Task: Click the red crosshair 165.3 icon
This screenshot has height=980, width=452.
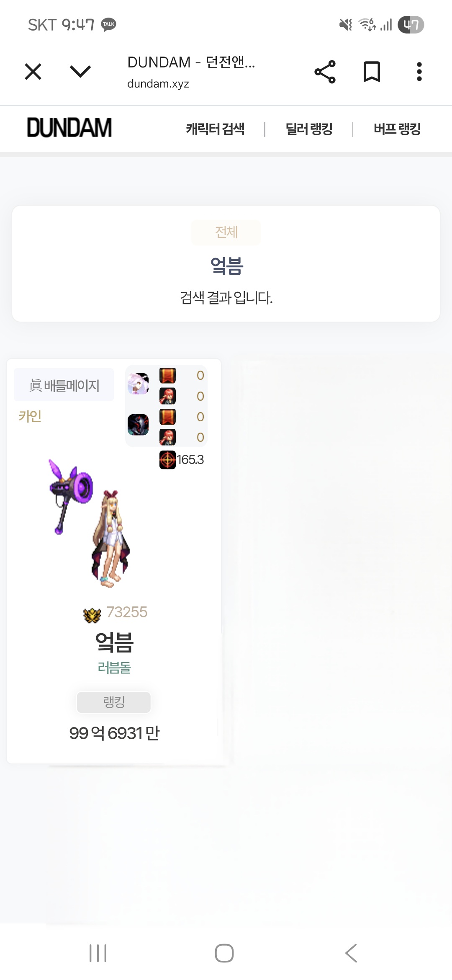Action: [x=167, y=460]
